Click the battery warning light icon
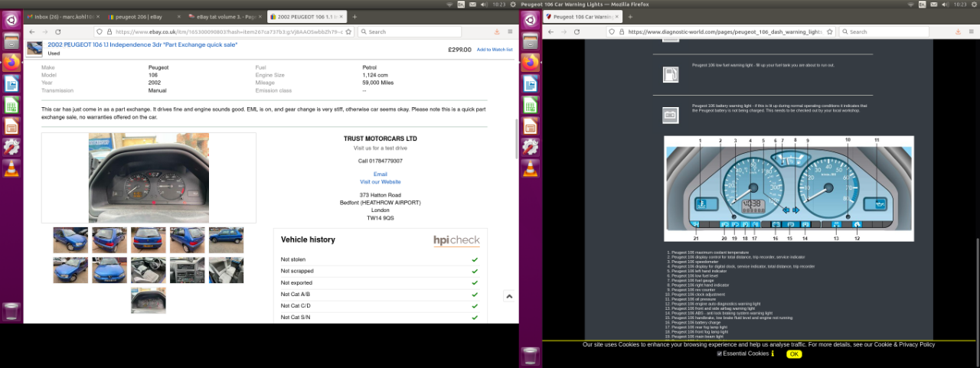 [671, 116]
